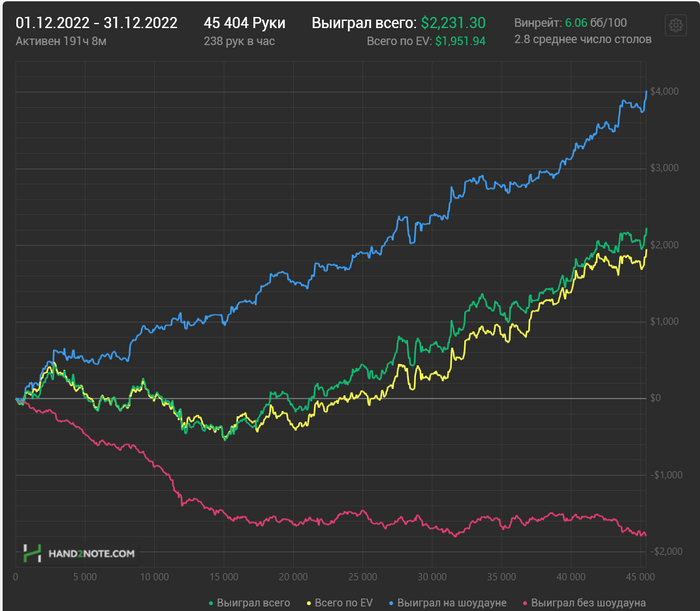
Task: Click "238 рук в час" text
Action: [239, 41]
